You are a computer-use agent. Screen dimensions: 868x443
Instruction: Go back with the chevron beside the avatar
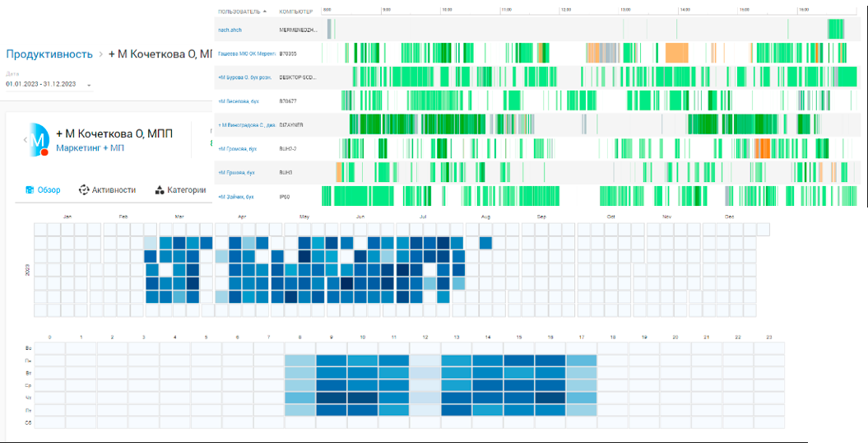pos(25,140)
